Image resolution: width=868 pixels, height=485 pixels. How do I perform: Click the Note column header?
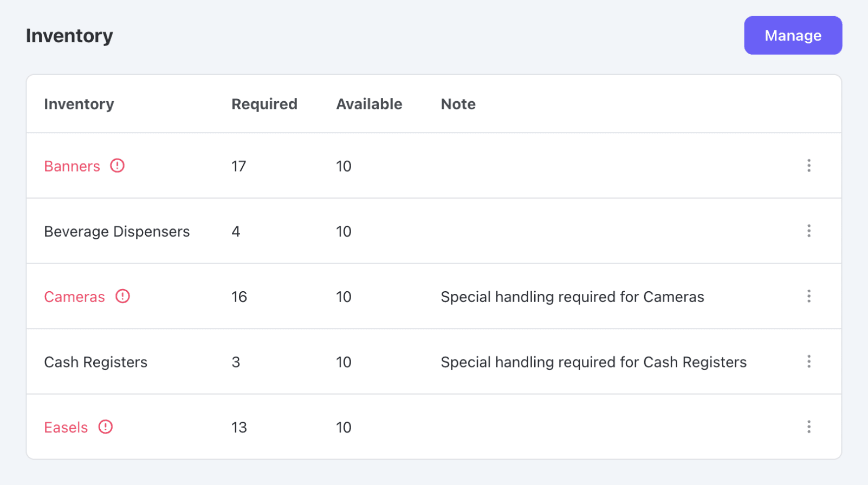tap(458, 104)
